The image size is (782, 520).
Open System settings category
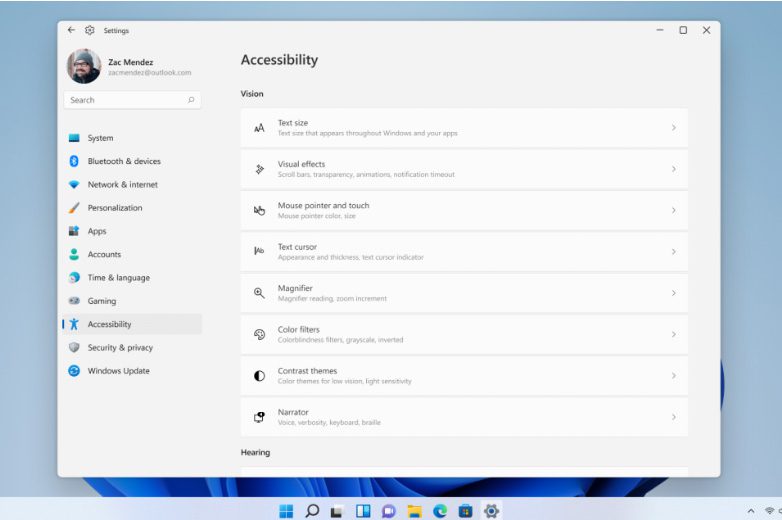[100, 138]
